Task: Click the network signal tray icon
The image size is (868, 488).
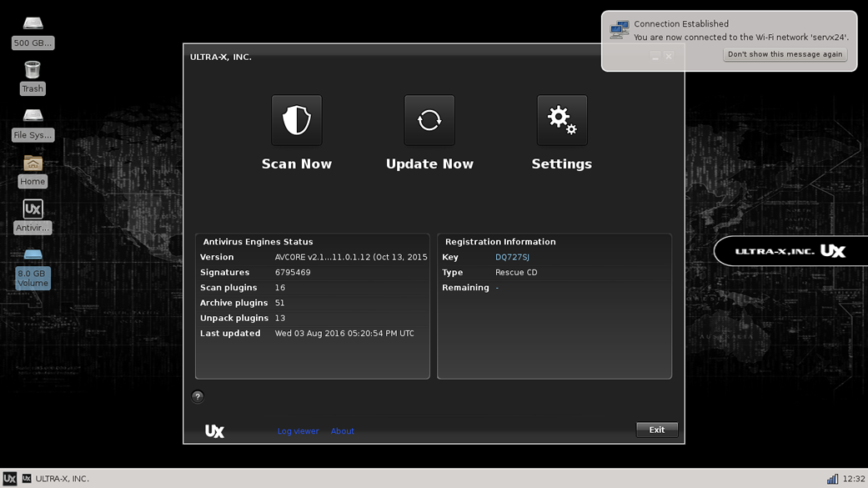Action: (x=831, y=479)
